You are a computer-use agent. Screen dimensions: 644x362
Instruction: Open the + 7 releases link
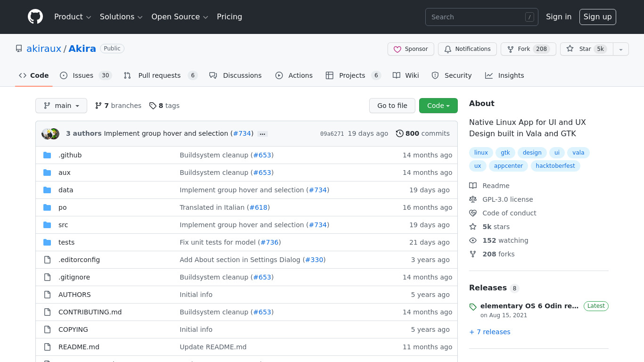(490, 332)
